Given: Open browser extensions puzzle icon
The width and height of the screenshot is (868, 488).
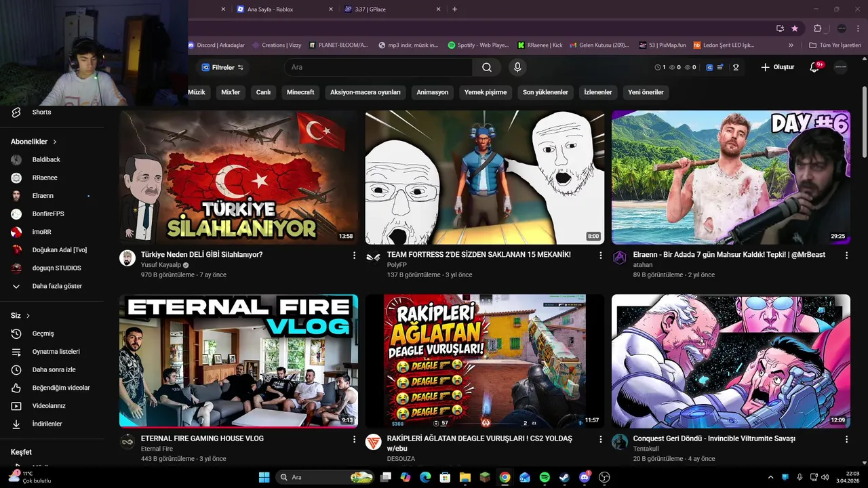Looking at the screenshot, I should tap(818, 28).
